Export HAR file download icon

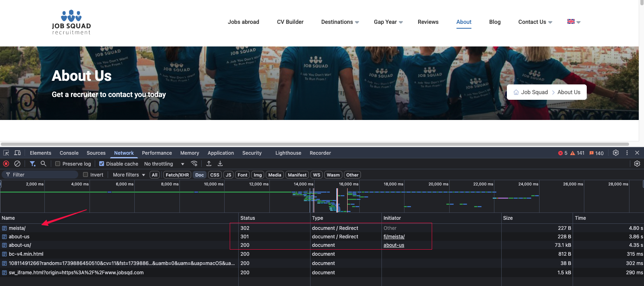point(220,164)
